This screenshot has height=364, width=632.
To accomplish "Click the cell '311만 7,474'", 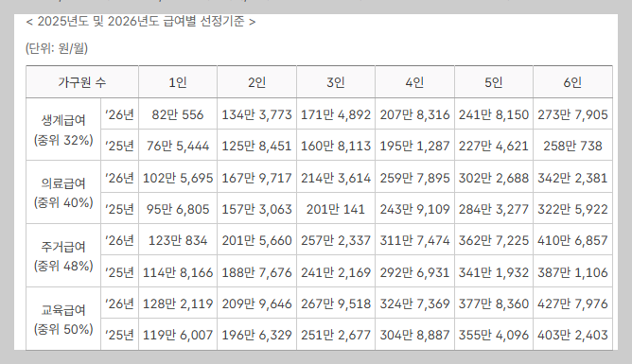I will pos(414,240).
